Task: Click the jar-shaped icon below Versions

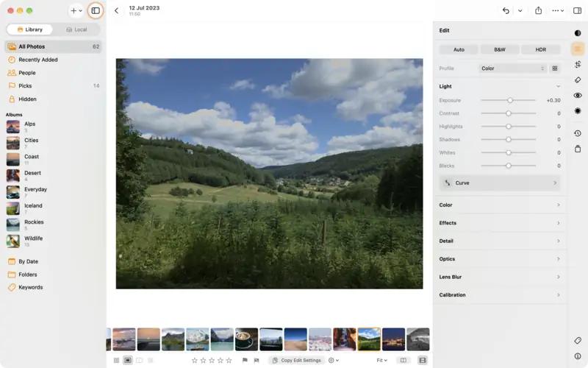Action: click(578, 149)
